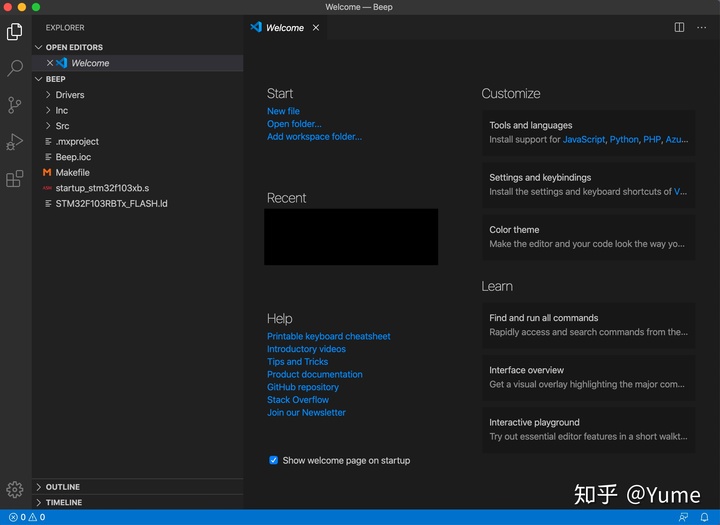Close the Welcome tab
This screenshot has width=720, height=525.
point(316,28)
